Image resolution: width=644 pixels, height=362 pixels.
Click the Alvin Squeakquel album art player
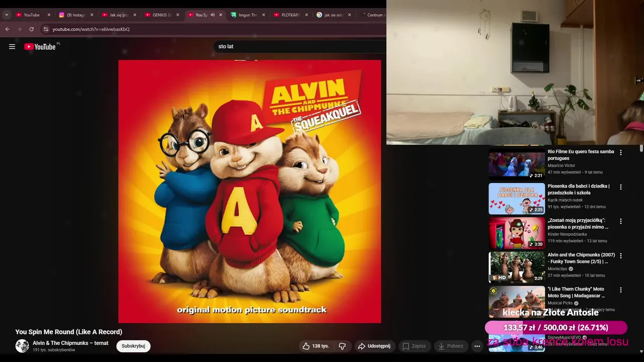(x=250, y=192)
